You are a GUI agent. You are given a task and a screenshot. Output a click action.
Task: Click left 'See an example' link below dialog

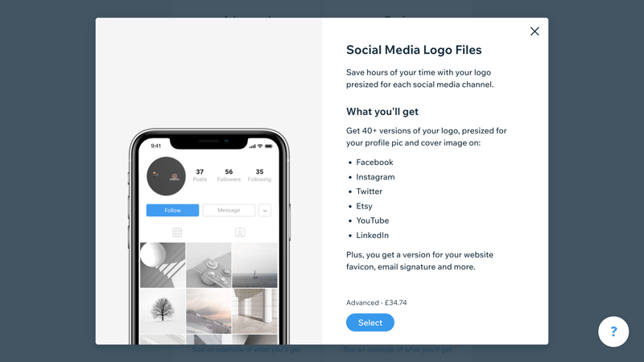click(246, 350)
